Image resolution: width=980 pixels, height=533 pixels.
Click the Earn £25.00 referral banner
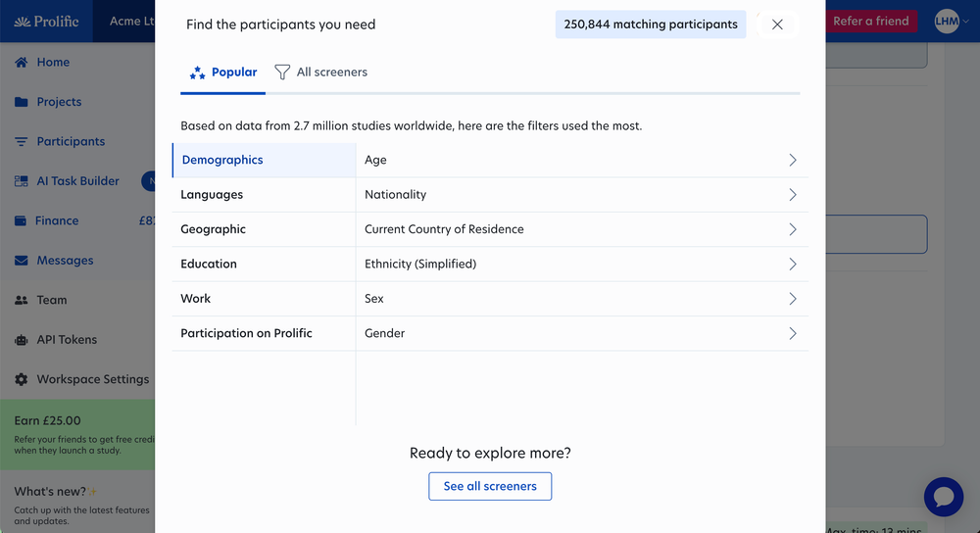coord(77,435)
